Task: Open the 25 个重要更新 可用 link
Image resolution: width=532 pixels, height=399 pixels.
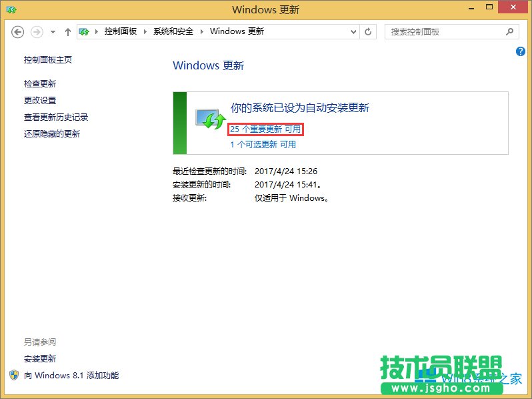Action: (265, 129)
